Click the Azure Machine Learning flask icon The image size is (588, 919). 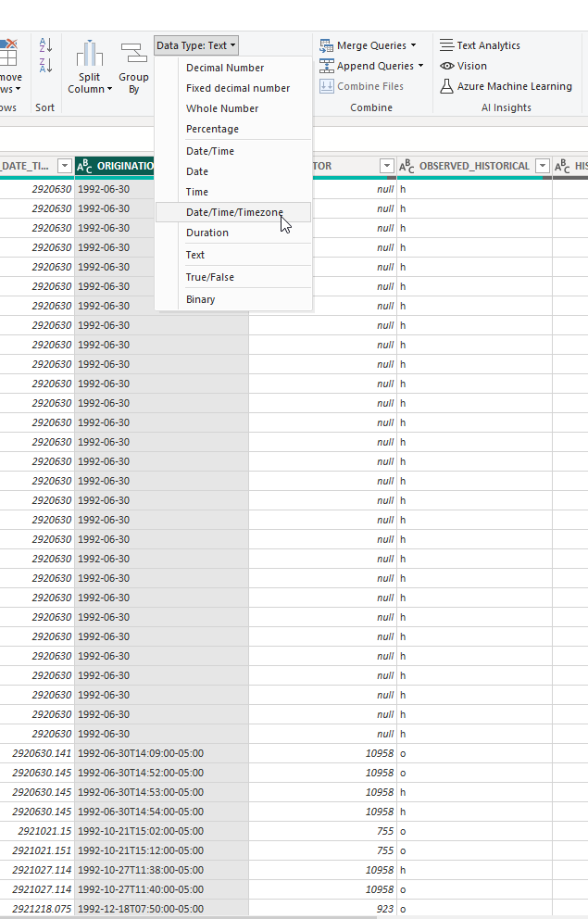[x=447, y=86]
